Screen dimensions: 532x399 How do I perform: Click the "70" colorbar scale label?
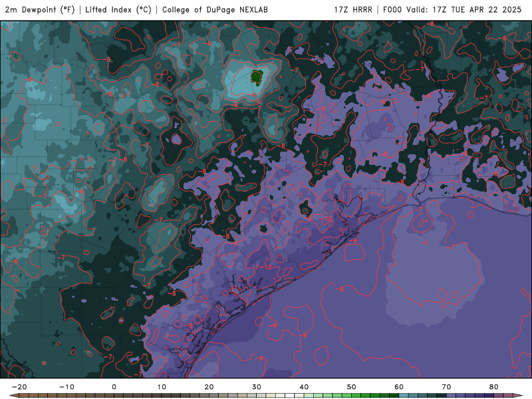[446, 387]
